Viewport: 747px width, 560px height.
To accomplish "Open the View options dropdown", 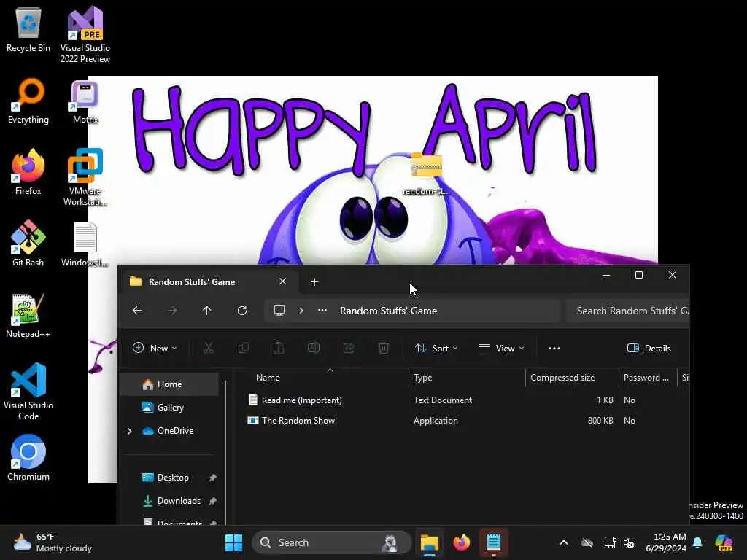I will click(501, 348).
